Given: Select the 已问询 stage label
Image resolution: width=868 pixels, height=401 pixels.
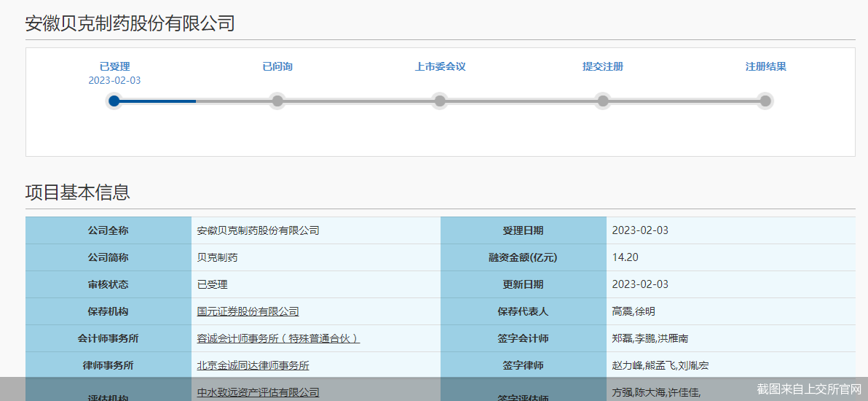Looking at the screenshot, I should click(277, 66).
